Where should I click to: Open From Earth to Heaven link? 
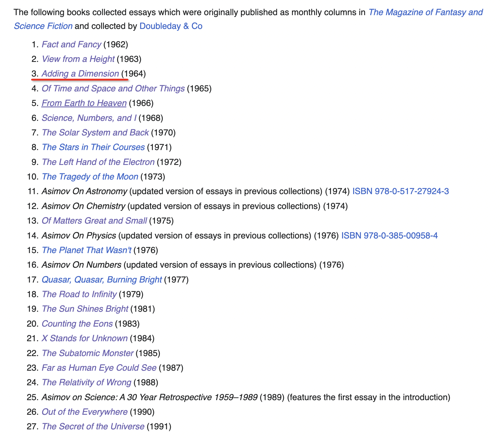(x=84, y=103)
